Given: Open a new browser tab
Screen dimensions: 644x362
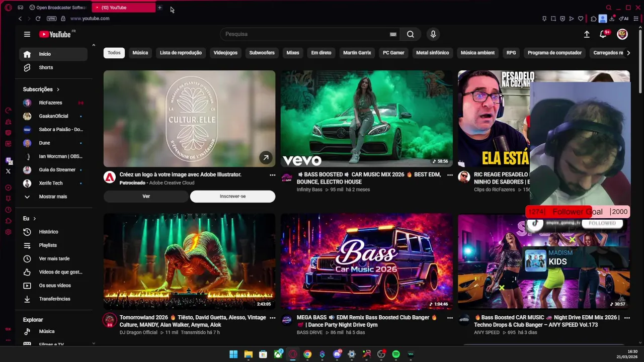Looking at the screenshot, I should coord(159,8).
